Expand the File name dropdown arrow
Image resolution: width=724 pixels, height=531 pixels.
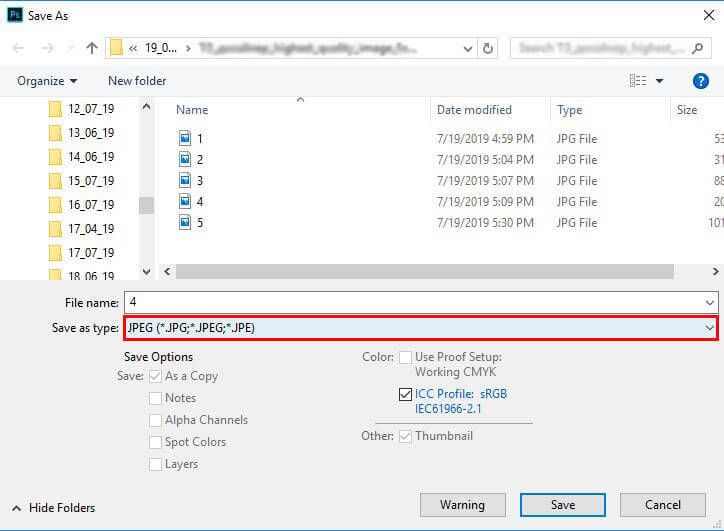[x=710, y=303]
